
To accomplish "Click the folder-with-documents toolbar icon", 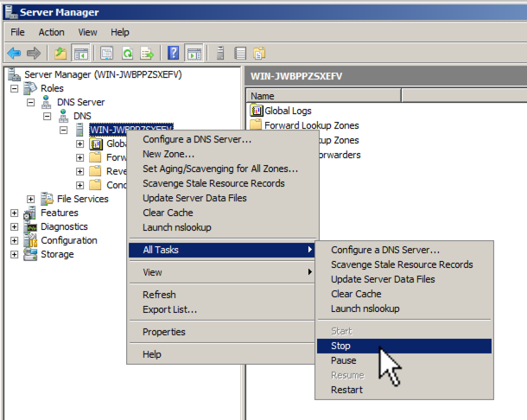I will (x=259, y=53).
